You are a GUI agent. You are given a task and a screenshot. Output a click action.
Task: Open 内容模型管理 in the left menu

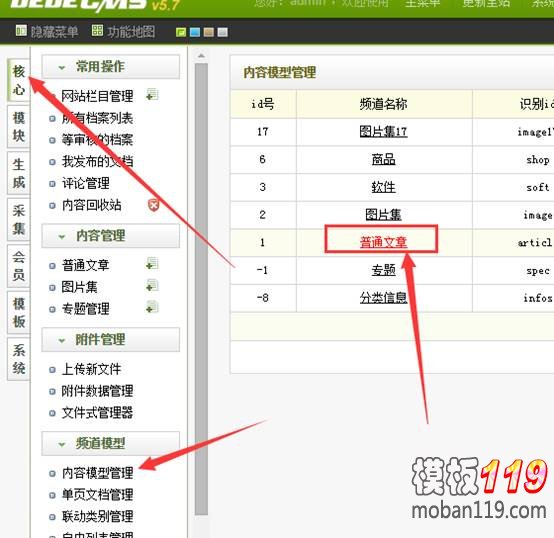coord(98,473)
